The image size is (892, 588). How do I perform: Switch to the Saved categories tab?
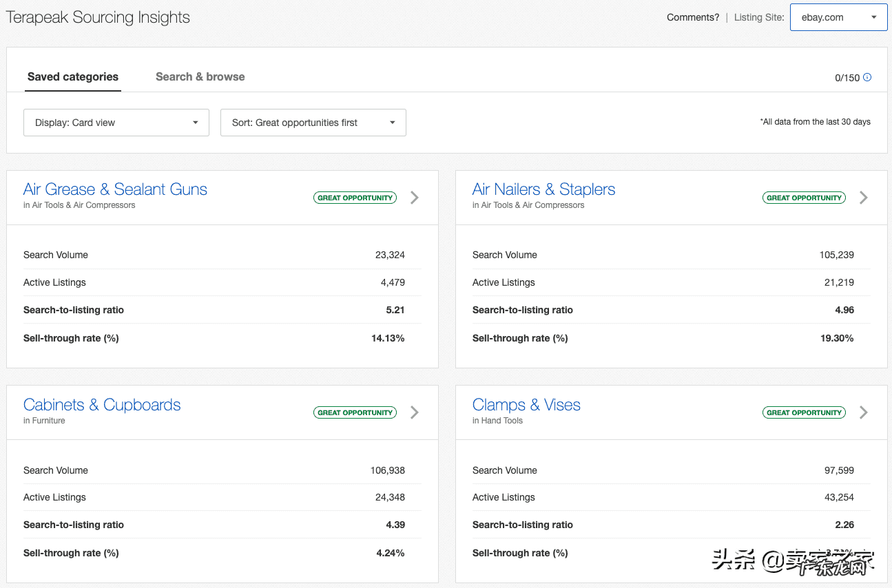[x=73, y=77]
